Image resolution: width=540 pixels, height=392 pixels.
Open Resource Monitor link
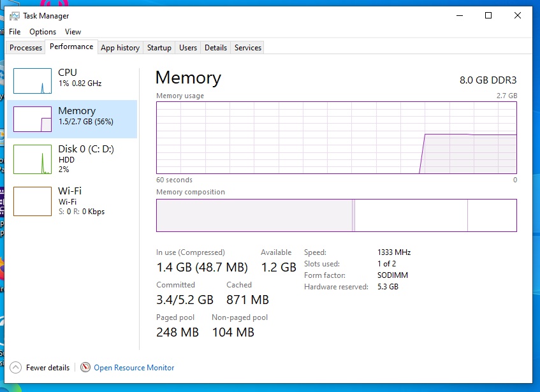click(134, 368)
